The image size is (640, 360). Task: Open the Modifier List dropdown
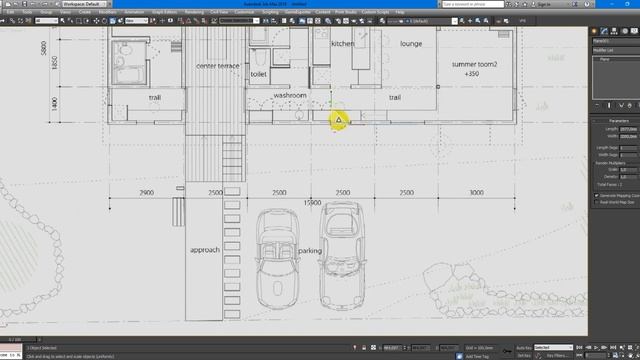pyautogui.click(x=616, y=50)
